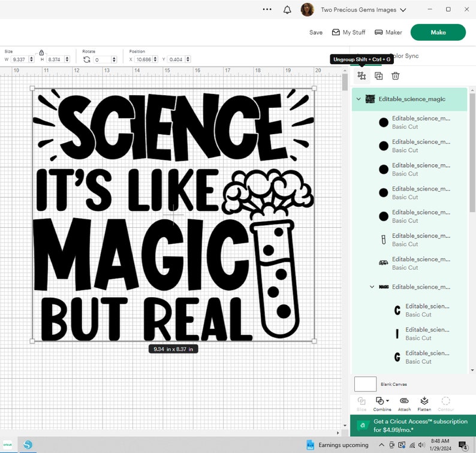
Task: Click the Earnings upcoming taskbar widget
Action: pyautogui.click(x=338, y=445)
